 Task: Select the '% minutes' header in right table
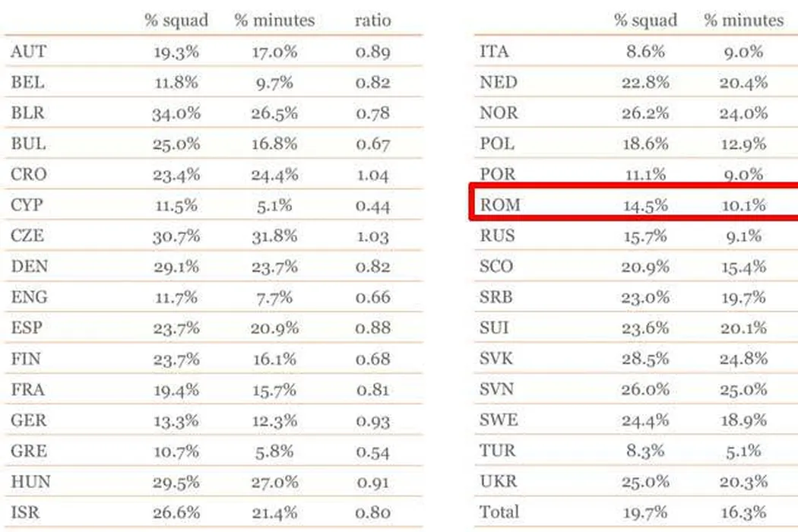pos(743,21)
